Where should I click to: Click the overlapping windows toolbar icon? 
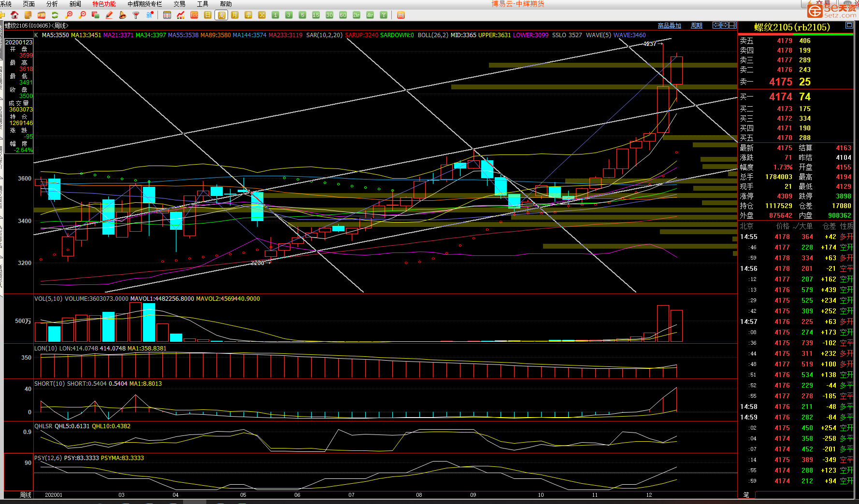pyautogui.click(x=96, y=15)
